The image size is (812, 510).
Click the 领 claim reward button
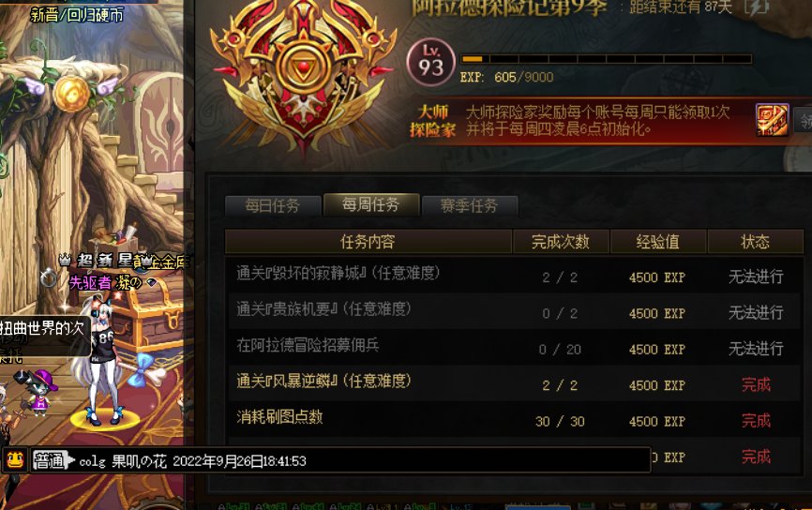[x=804, y=121]
